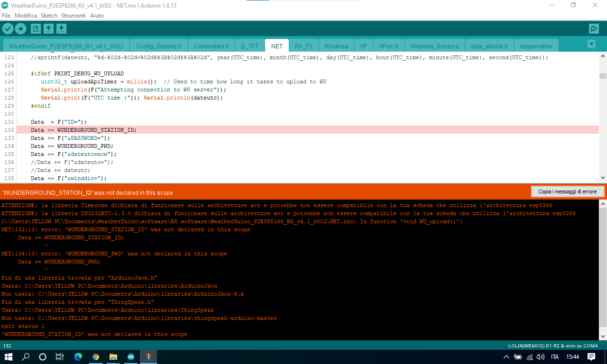The height and width of the screenshot is (364, 607).
Task: Switch to the Credentials.h tab
Action: click(212, 46)
